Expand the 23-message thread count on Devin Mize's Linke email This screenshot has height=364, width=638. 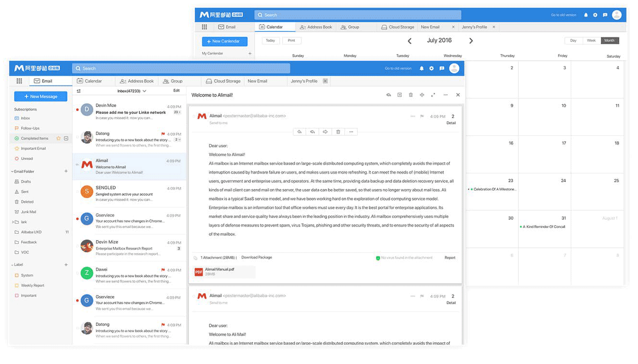pyautogui.click(x=177, y=112)
